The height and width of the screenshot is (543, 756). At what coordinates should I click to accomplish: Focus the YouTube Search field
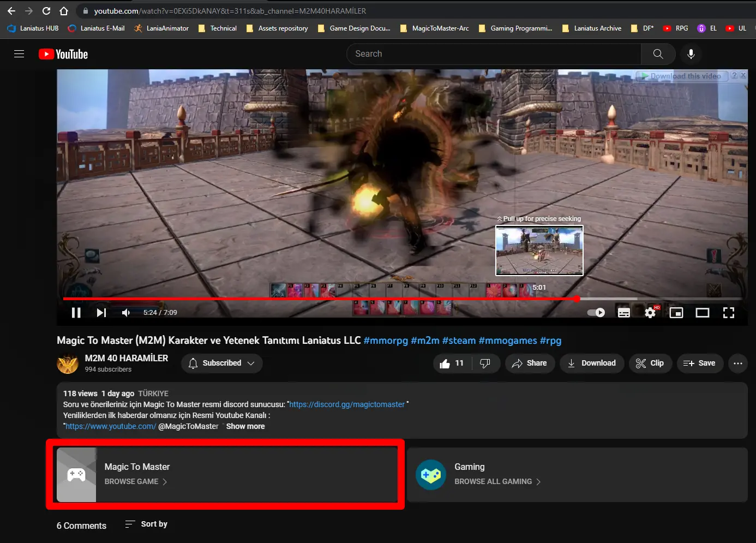(494, 54)
